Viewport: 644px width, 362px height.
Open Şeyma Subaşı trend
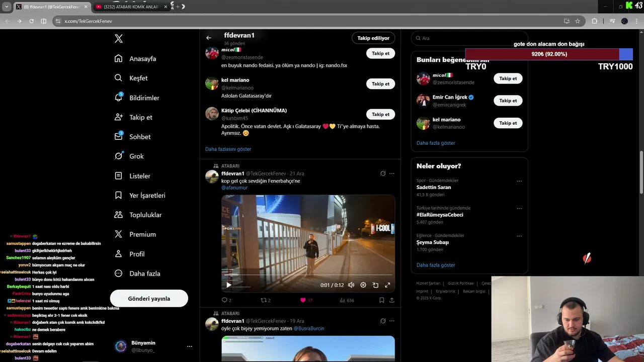click(433, 242)
